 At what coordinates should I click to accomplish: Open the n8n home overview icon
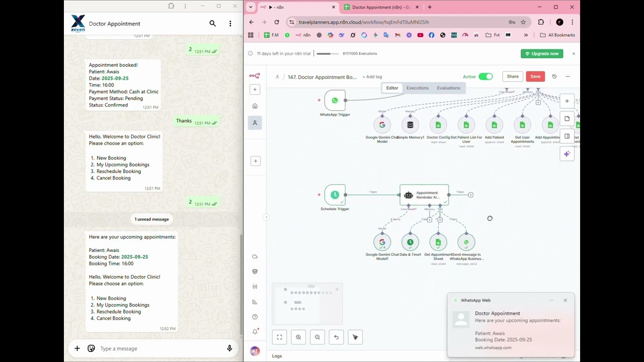[x=255, y=106]
